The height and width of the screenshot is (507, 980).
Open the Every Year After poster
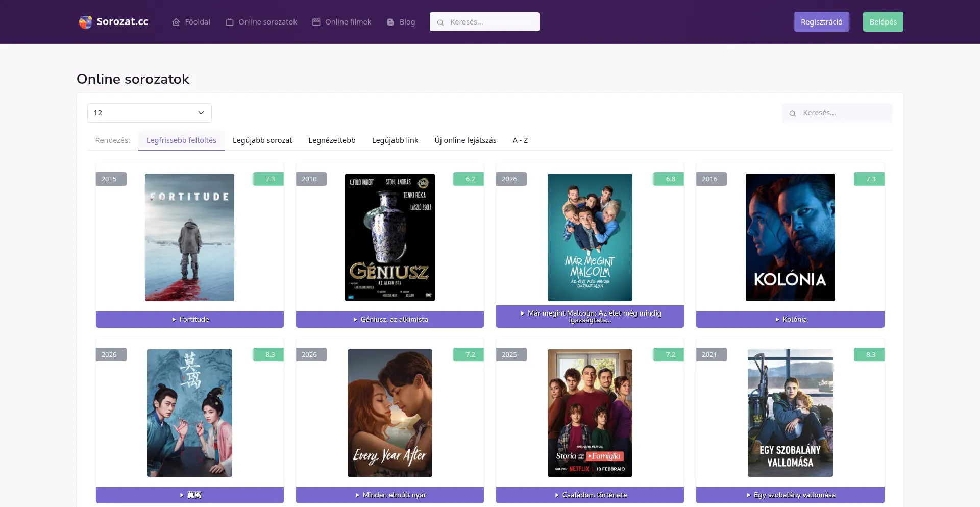390,413
